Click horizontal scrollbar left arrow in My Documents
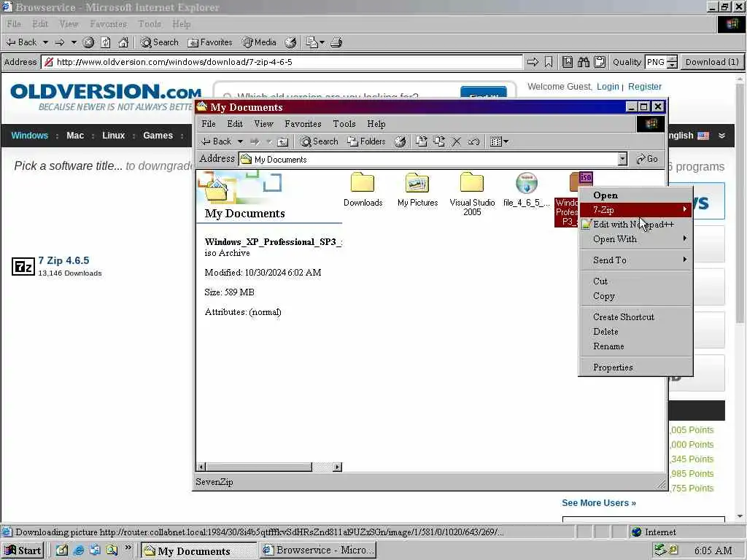The height and width of the screenshot is (560, 747). [x=201, y=467]
